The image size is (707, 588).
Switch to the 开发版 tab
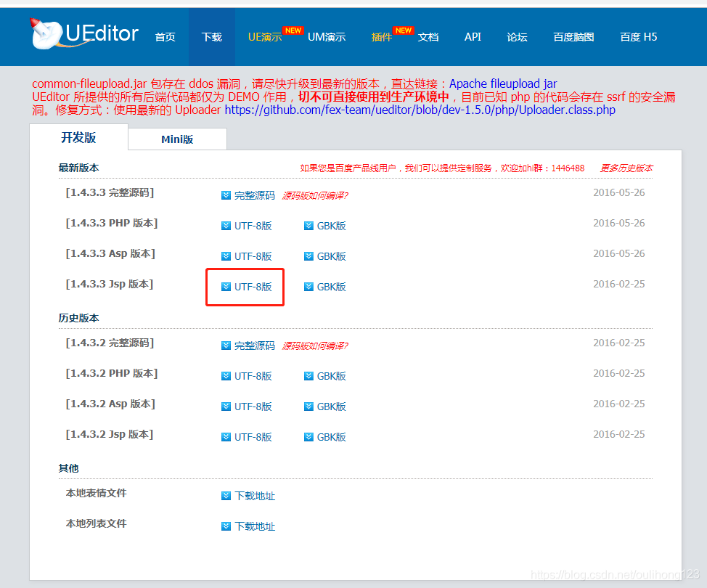[79, 137]
